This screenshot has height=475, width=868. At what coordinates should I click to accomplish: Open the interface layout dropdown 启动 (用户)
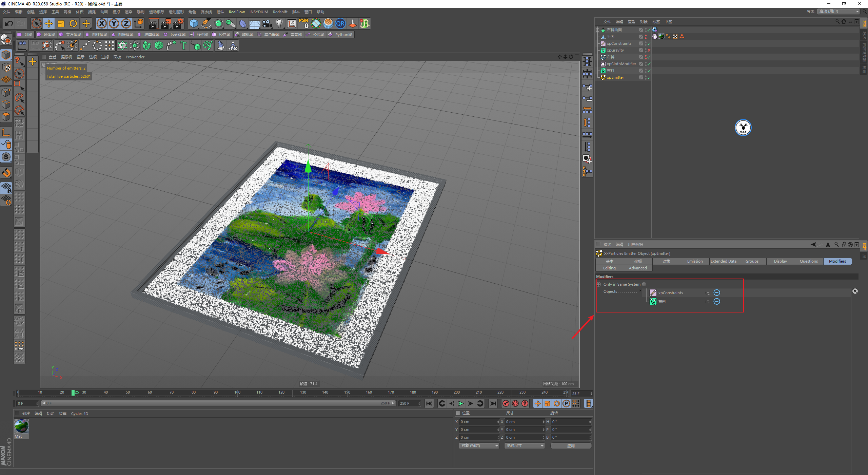click(839, 12)
